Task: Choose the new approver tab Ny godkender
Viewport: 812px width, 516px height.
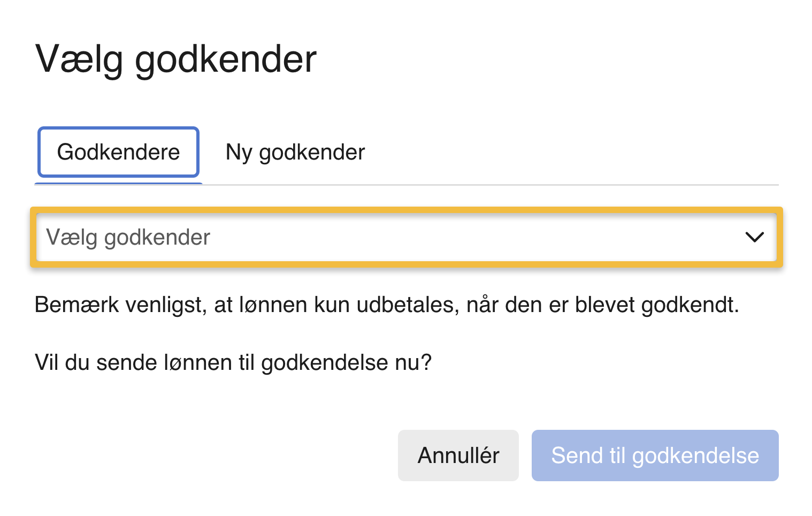Action: pos(295,152)
